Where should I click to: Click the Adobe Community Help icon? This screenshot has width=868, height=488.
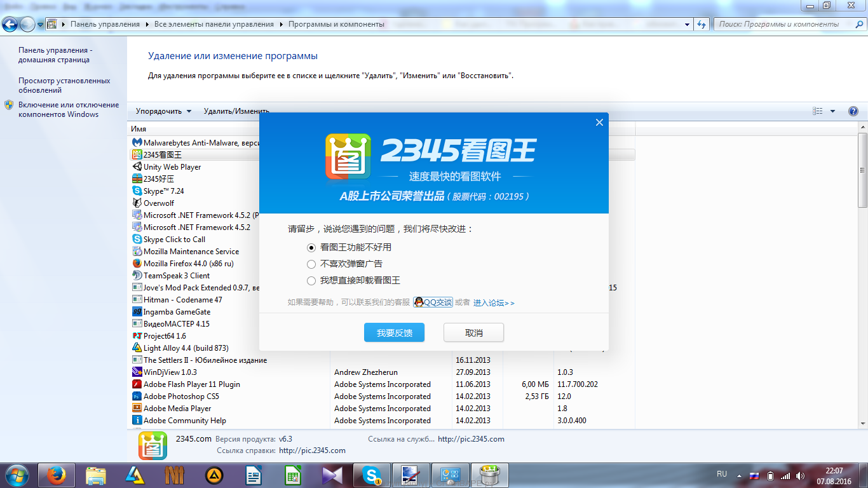[137, 421]
